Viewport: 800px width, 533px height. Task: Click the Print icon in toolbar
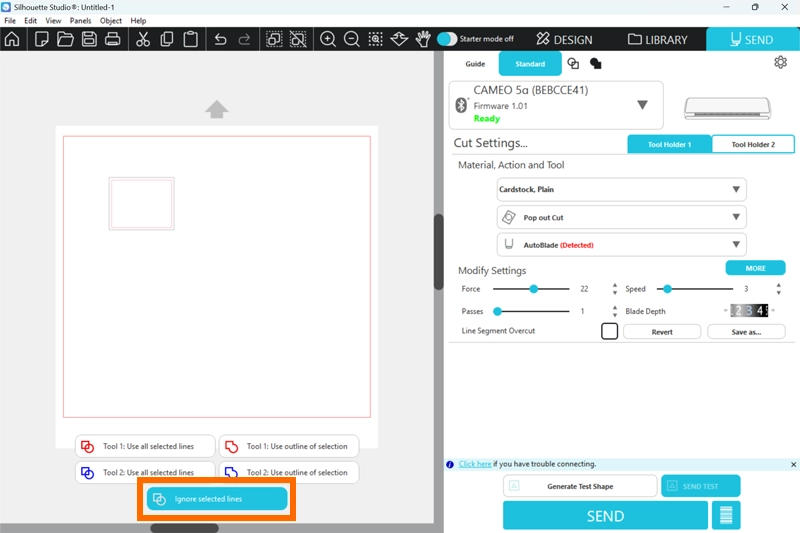[113, 40]
